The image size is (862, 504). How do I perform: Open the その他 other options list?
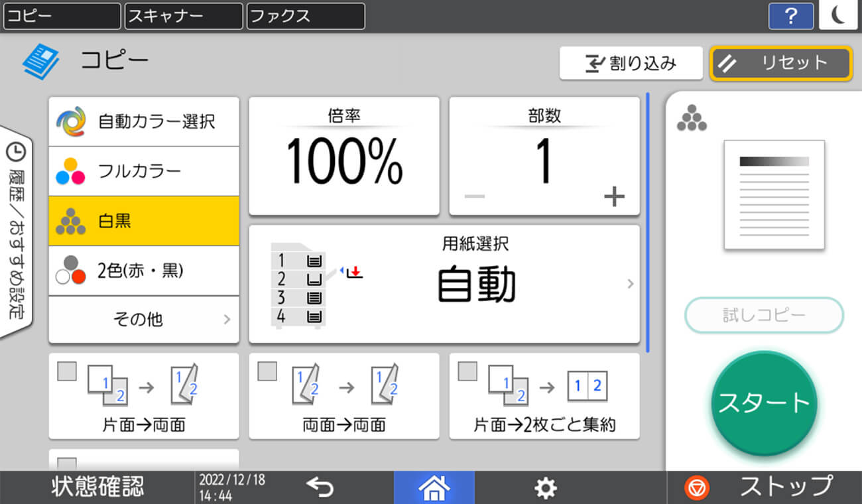(143, 320)
